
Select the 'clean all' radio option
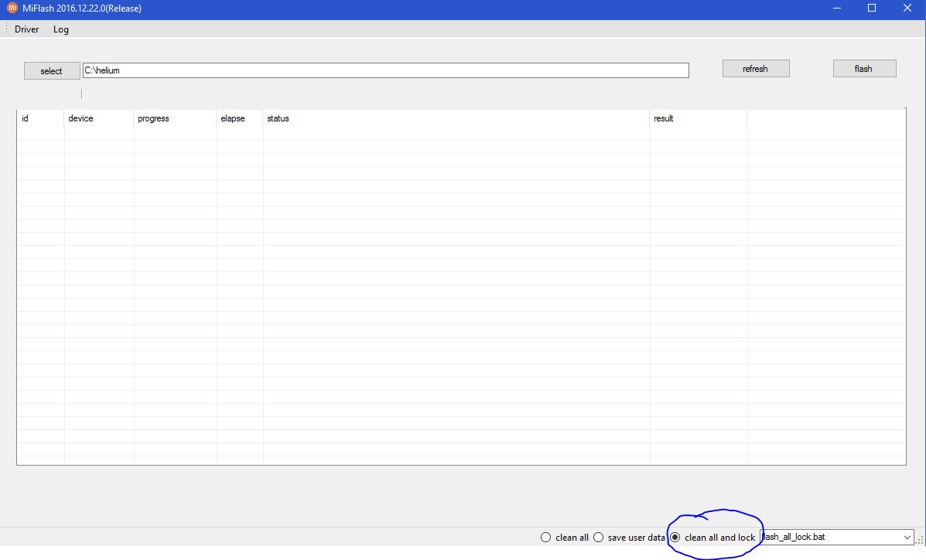(x=565, y=537)
